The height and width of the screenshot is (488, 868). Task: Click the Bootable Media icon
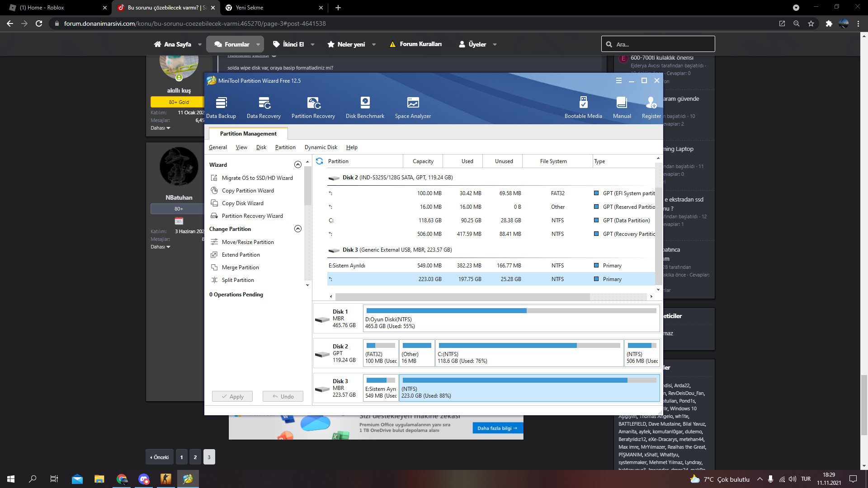[583, 107]
